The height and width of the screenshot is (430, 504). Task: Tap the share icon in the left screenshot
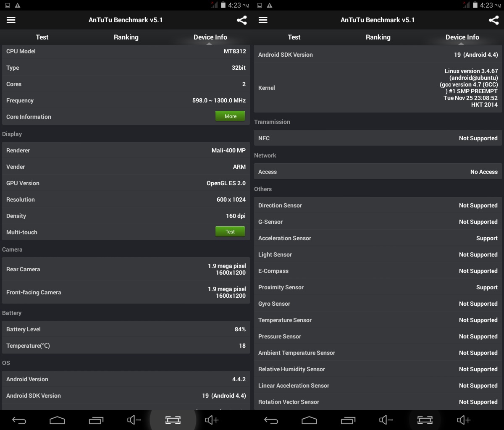(x=241, y=20)
